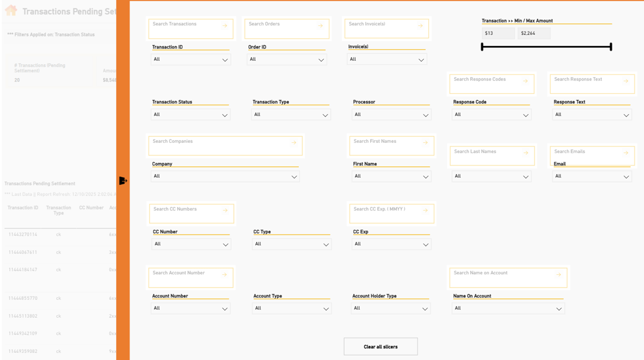Expand the Account Type dropdown
Image resolution: width=644 pixels, height=360 pixels.
pos(292,308)
